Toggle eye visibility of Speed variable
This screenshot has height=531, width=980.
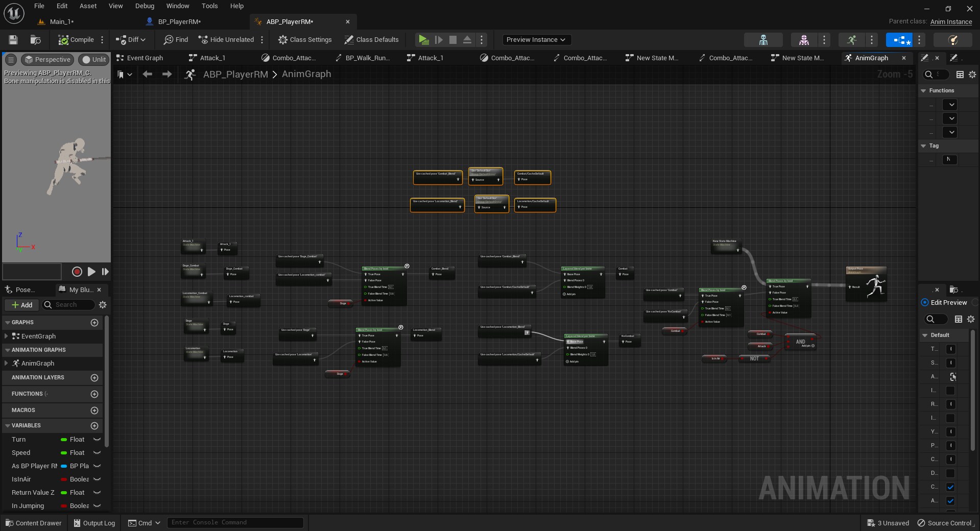pos(97,453)
